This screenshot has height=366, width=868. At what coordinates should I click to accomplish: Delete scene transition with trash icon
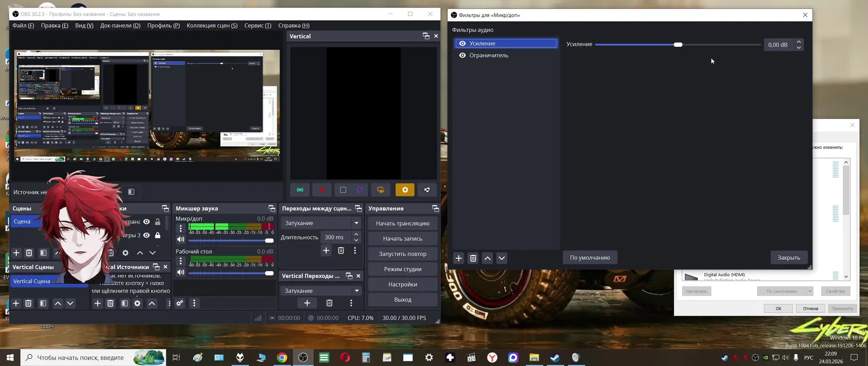(341, 250)
